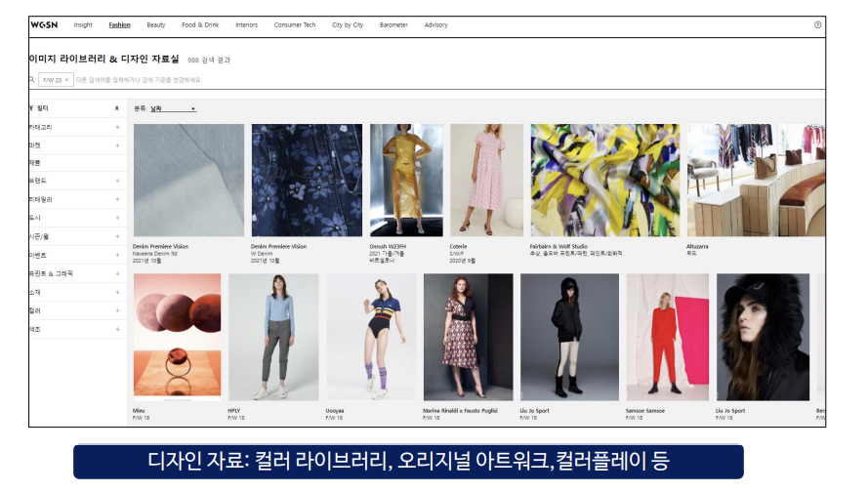Open the Interiors menu
The image size is (868, 491).
pos(246,25)
